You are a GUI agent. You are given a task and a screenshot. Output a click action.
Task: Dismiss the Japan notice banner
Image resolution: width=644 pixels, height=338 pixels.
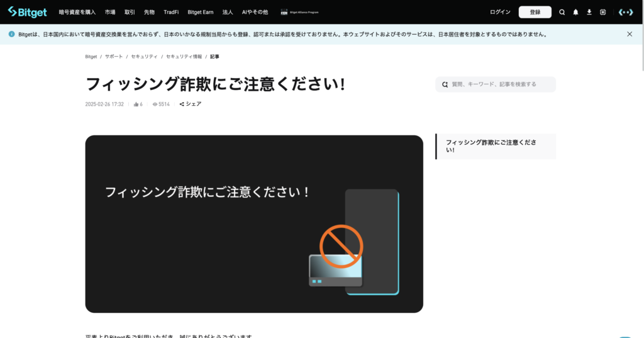click(630, 34)
